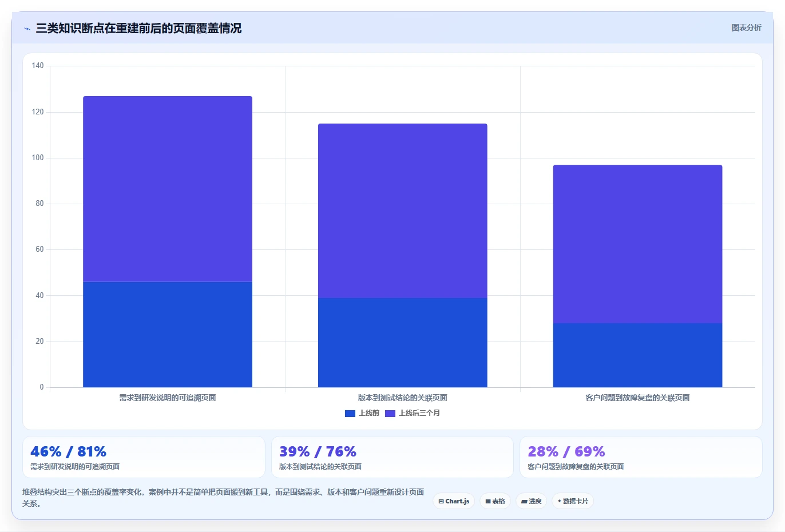Toggle the 上线后三个月 legend series
Viewport: 785px width, 532px height.
coord(413,413)
